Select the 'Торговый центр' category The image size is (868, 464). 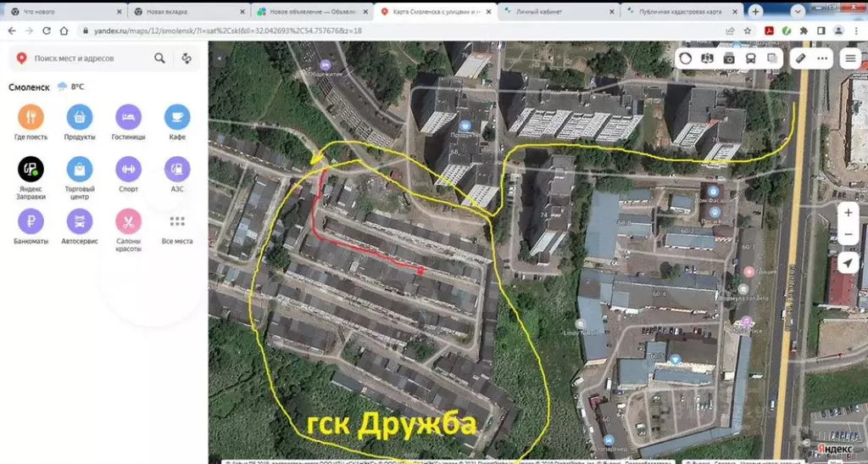(80, 178)
